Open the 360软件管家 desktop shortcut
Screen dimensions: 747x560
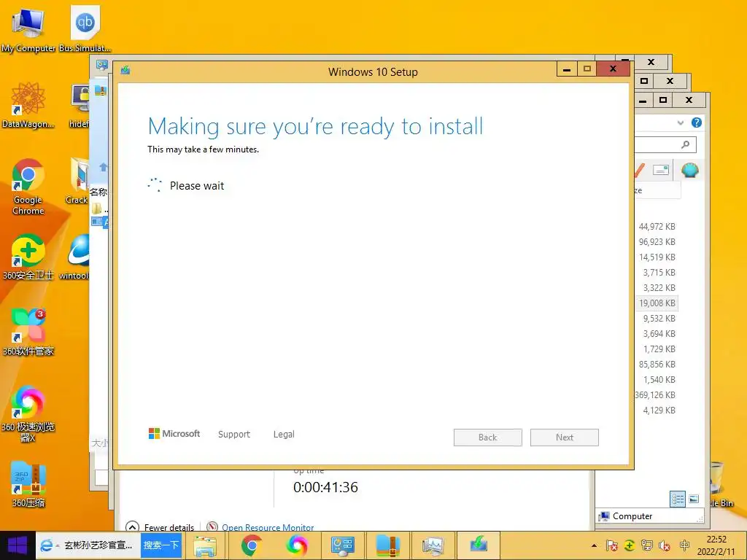pyautogui.click(x=28, y=332)
